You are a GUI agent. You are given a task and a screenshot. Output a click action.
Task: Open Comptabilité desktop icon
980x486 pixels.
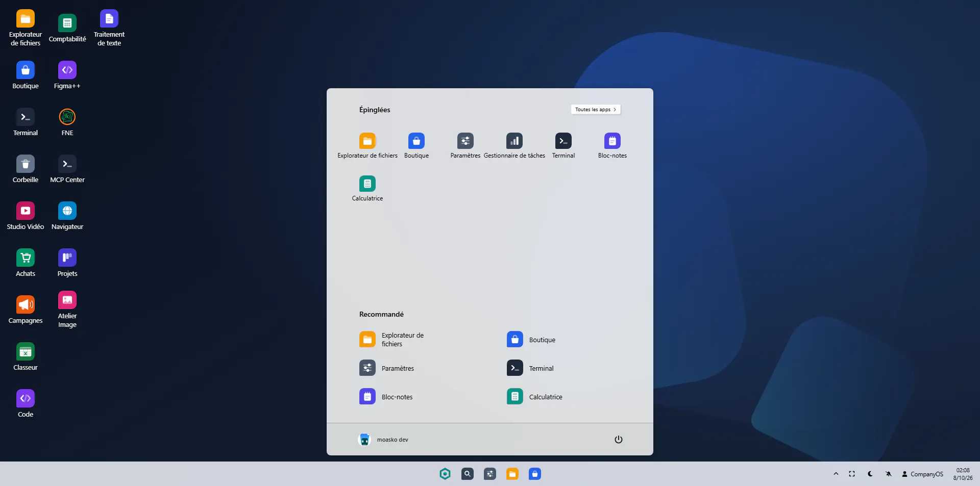click(x=67, y=29)
